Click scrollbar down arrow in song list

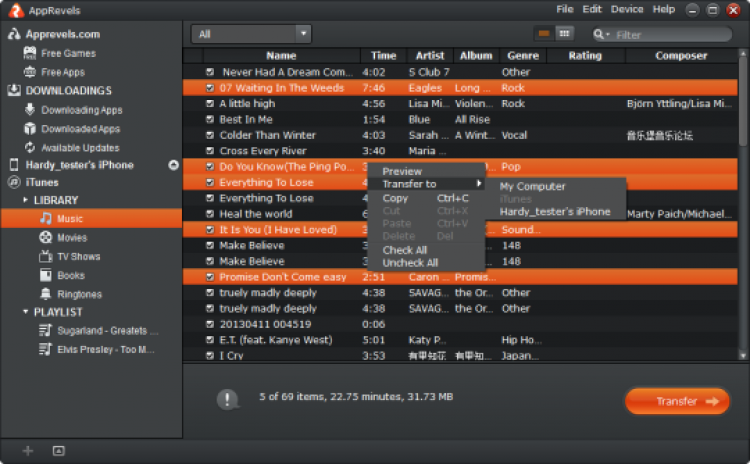pos(743,355)
